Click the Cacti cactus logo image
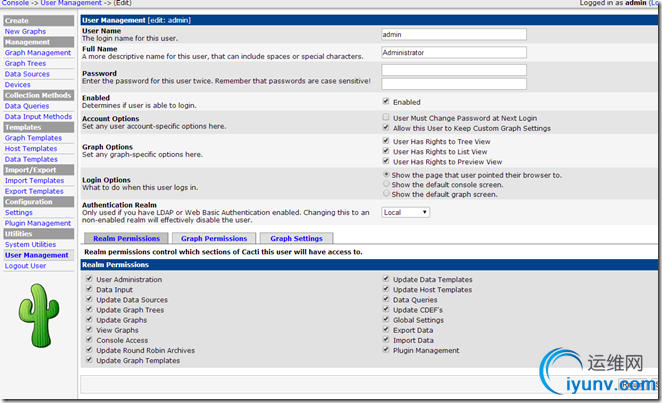The height and width of the screenshot is (403, 662). click(x=39, y=316)
